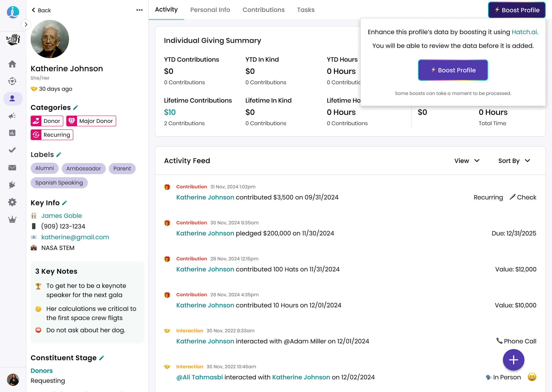This screenshot has width=552, height=392.
Task: Edit Labels using the pencil icon
Action: point(59,155)
